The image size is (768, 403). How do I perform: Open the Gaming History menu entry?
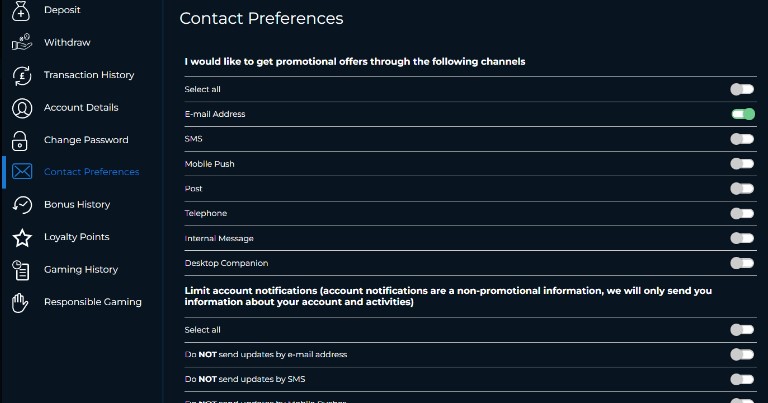pyautogui.click(x=81, y=269)
